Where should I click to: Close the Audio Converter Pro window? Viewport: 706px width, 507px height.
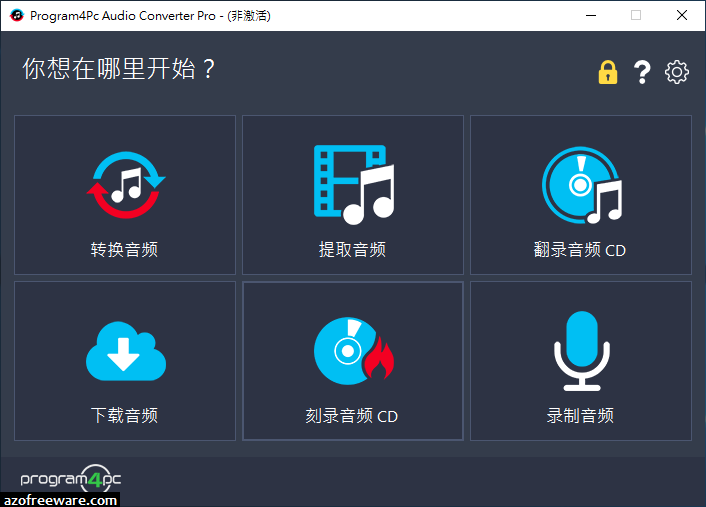click(x=682, y=15)
